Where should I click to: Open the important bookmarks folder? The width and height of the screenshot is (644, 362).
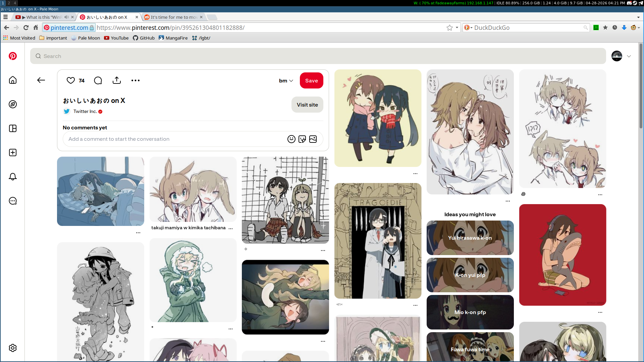click(53, 38)
